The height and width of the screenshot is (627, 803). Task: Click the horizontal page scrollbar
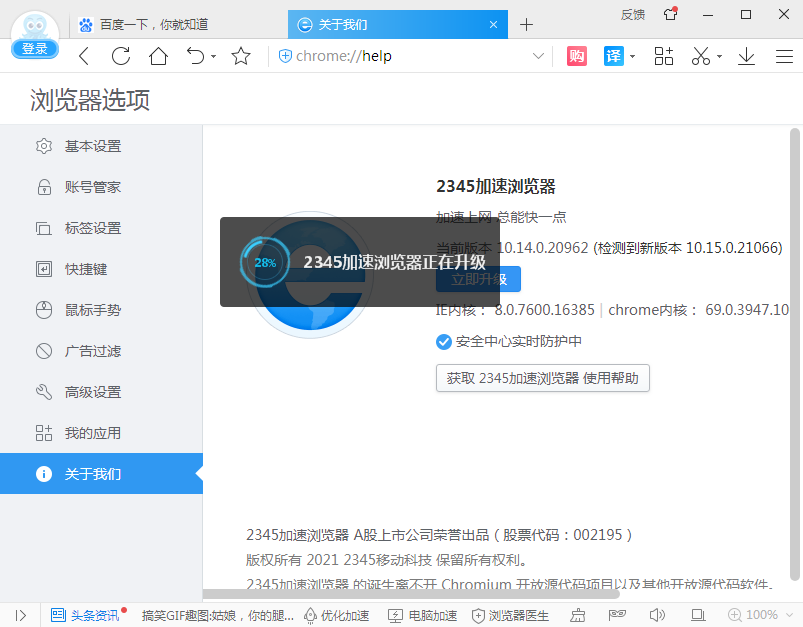[411, 594]
